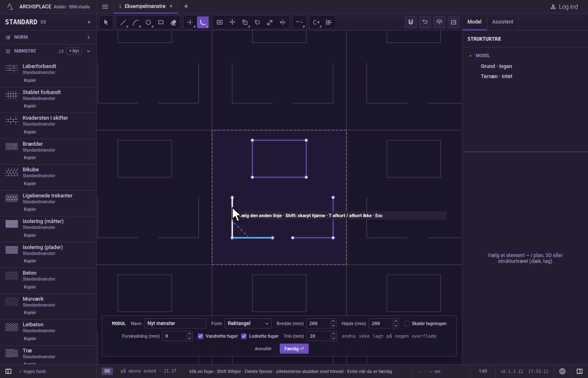Screen dimensions: 588x378
Task: Add a new document tab
Action: coord(186,6)
